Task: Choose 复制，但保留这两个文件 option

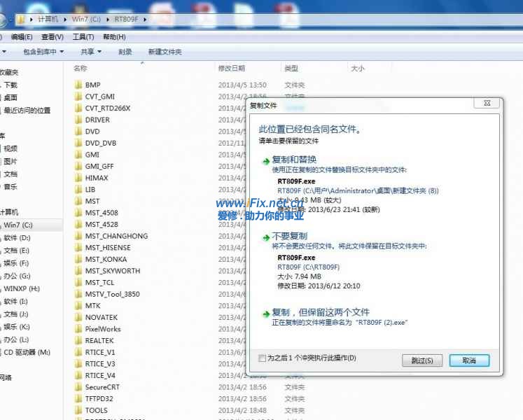Action: click(320, 312)
